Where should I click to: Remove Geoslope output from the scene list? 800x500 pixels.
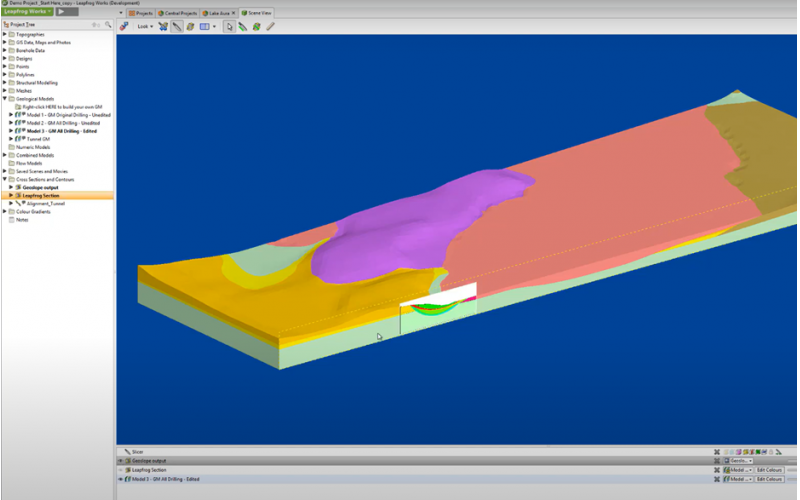tap(717, 460)
